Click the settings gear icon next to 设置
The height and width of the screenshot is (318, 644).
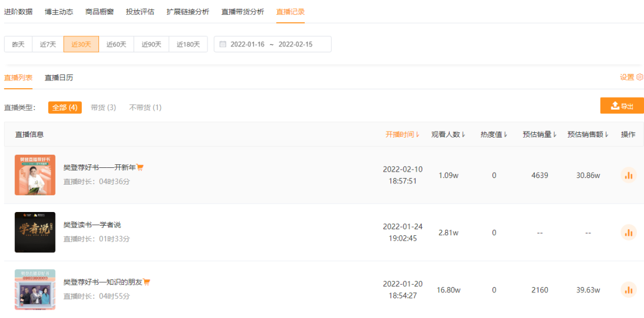click(x=639, y=77)
